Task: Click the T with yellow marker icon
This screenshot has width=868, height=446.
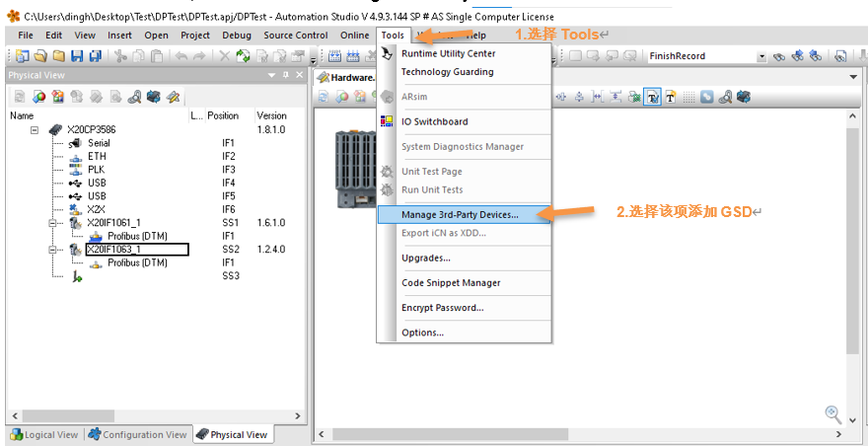Action: (670, 97)
